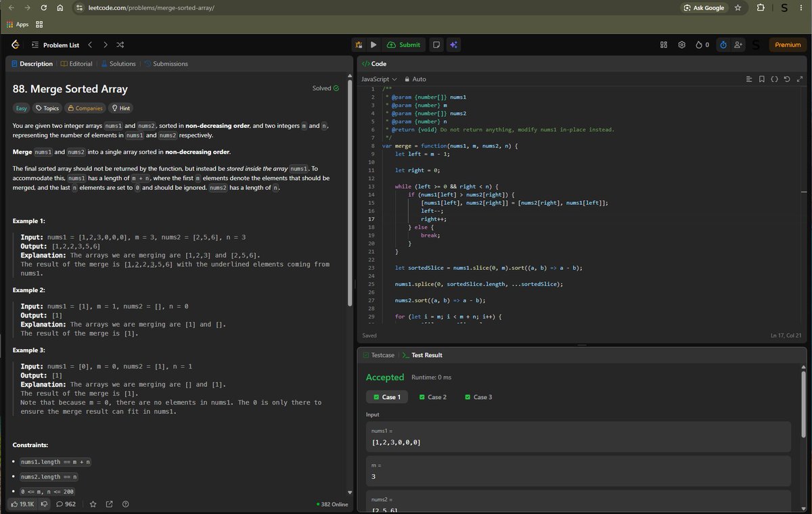Expand the code editor to fullscreen
Screen dimensions: 812x514
point(799,79)
